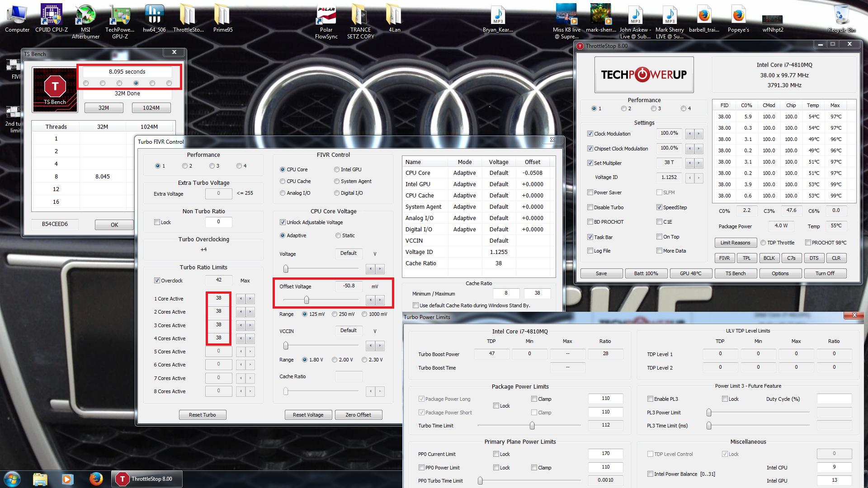Toggle the Set Multiplier checkbox
This screenshot has width=868, height=488.
[590, 163]
